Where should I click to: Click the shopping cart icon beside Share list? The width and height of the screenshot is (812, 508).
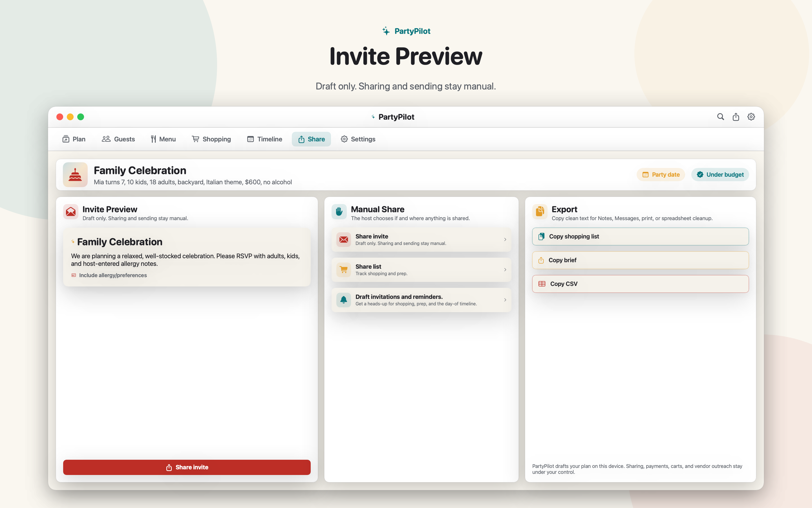(344, 270)
